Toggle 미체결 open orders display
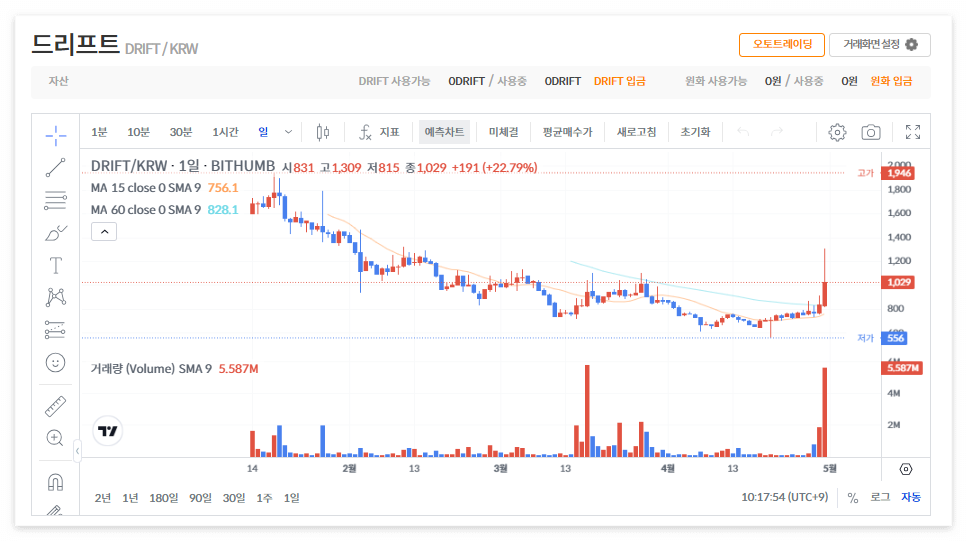 pyautogui.click(x=503, y=132)
